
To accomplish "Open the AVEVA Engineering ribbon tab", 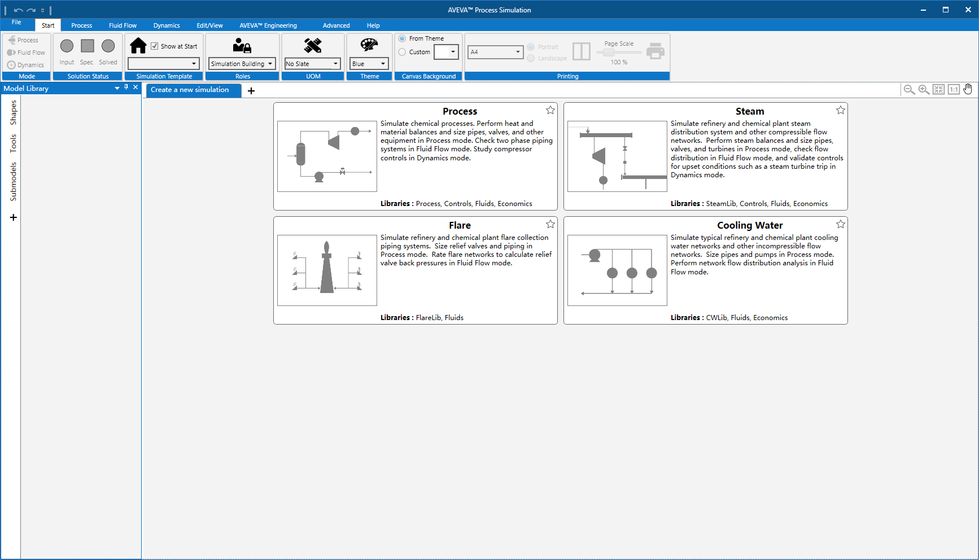I will [268, 25].
